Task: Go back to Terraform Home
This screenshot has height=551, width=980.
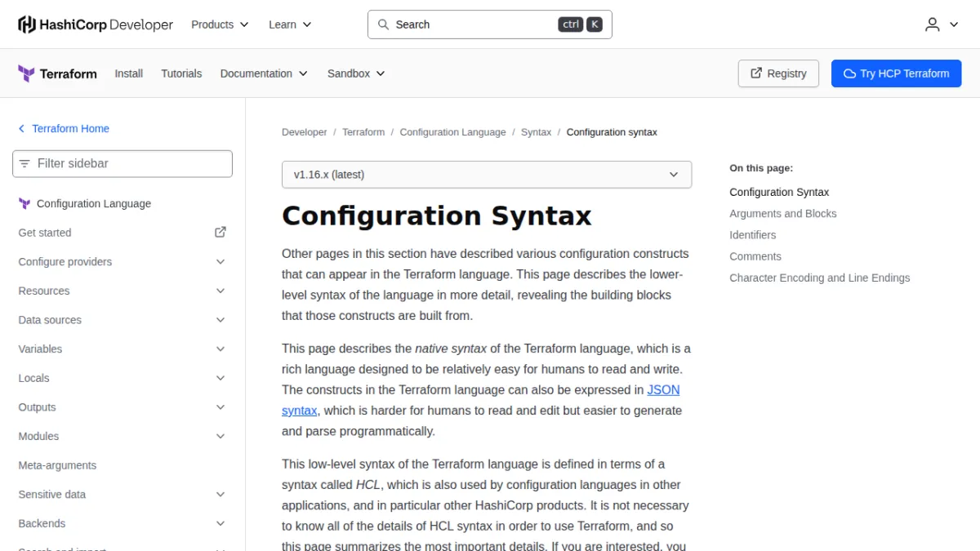Action: tap(70, 129)
